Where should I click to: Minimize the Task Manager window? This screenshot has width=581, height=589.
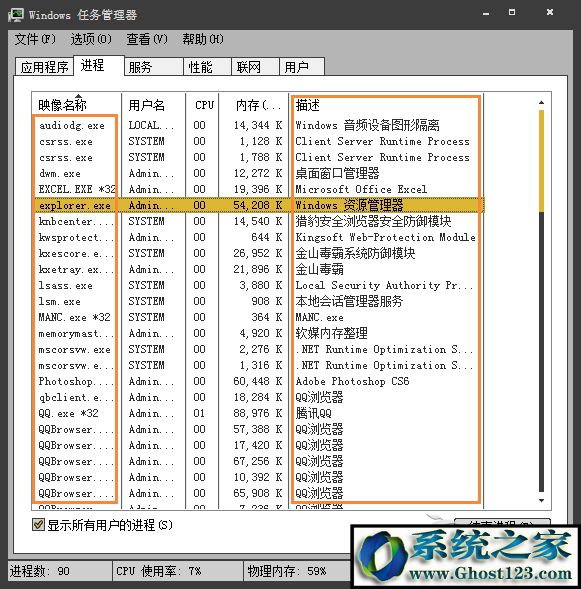pos(486,13)
